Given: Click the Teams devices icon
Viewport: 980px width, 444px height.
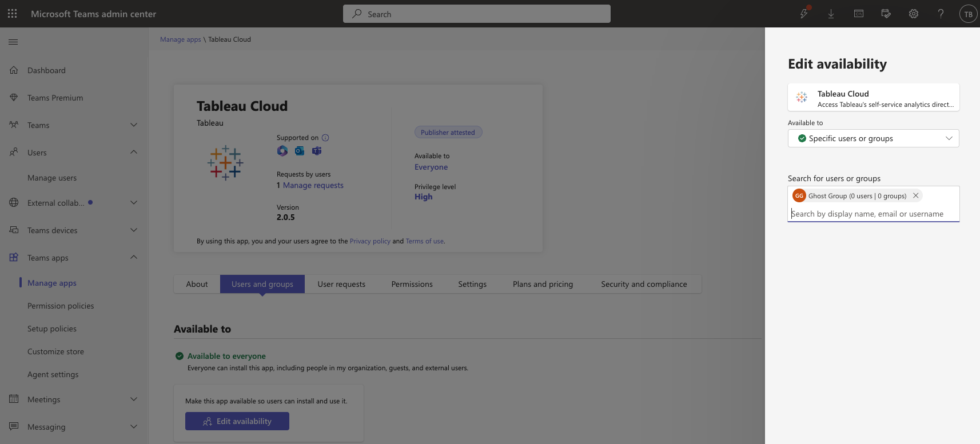Looking at the screenshot, I should [x=14, y=230].
